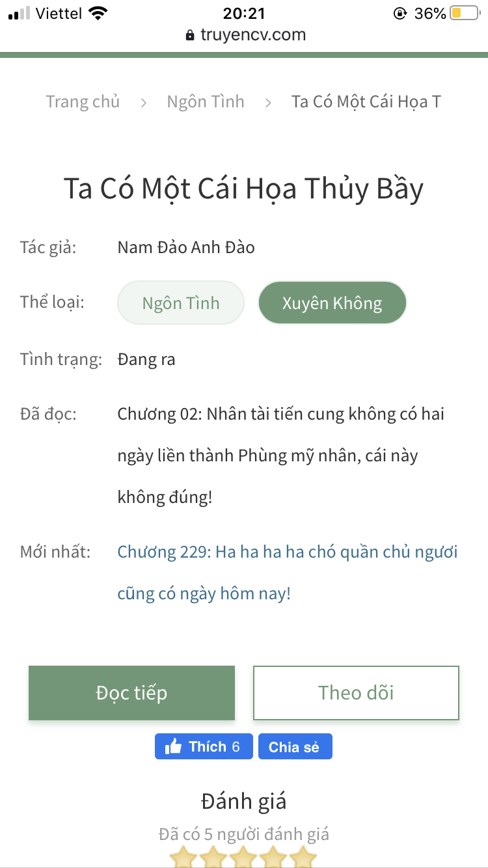Viewport: 488px width, 868px height.
Task: Click the chevron after Trang chủ breadcrumb
Action: tap(144, 103)
